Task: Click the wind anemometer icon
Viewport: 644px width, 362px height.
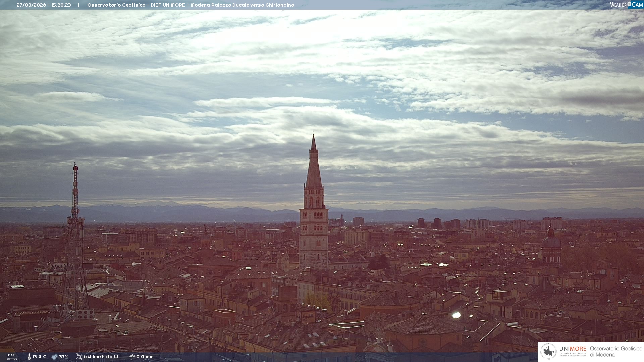Action: click(x=79, y=357)
